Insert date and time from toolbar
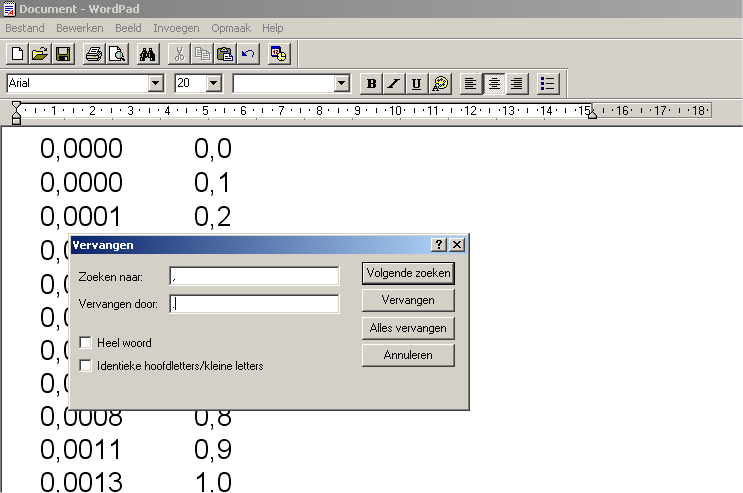Image resolution: width=743 pixels, height=493 pixels. pos(279,54)
